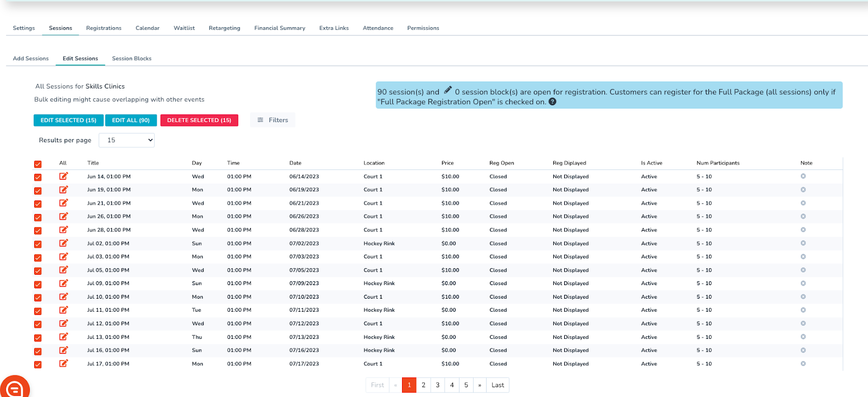Open edit icon for Jul 12 session

pos(63,323)
